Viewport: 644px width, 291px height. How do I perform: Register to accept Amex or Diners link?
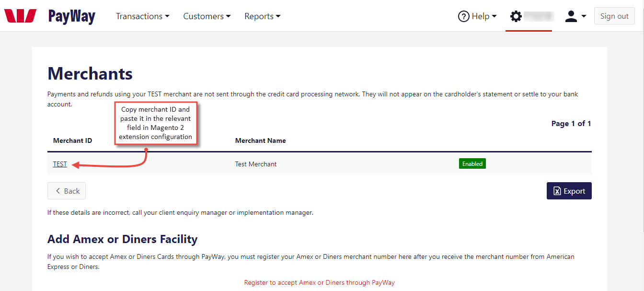(x=320, y=282)
